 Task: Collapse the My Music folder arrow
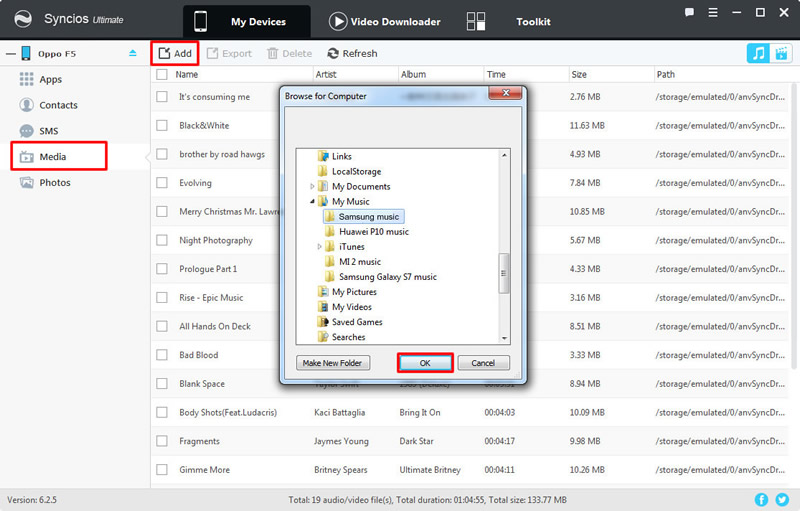tap(312, 201)
